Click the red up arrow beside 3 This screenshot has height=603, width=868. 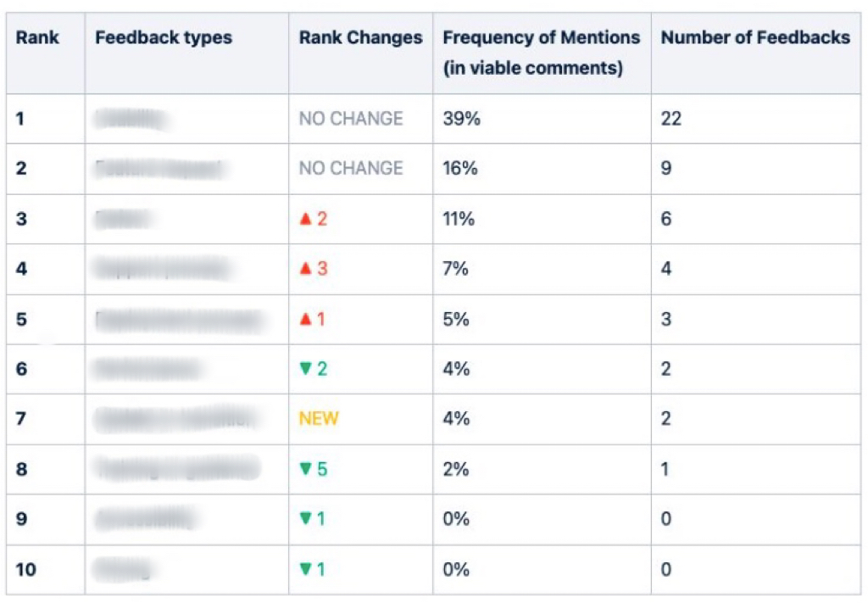306,270
